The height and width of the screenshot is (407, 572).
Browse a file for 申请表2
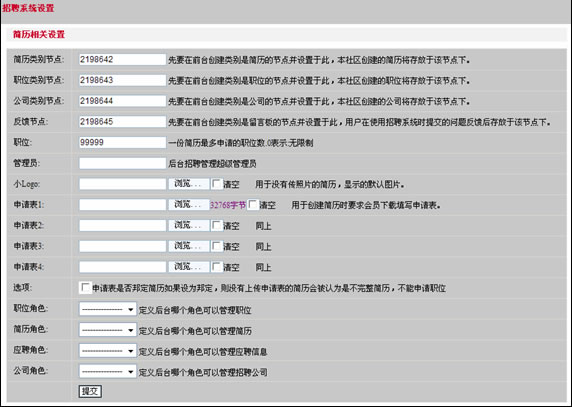pos(189,226)
